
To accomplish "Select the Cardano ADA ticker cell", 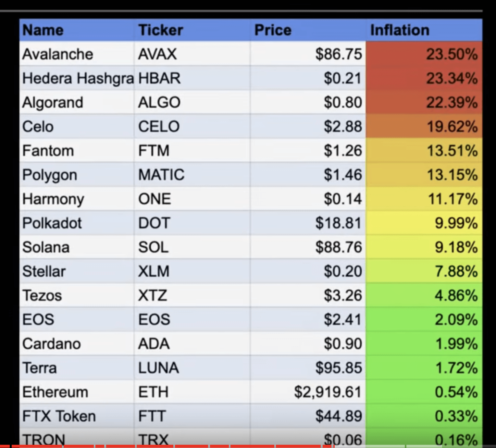I will (x=192, y=343).
